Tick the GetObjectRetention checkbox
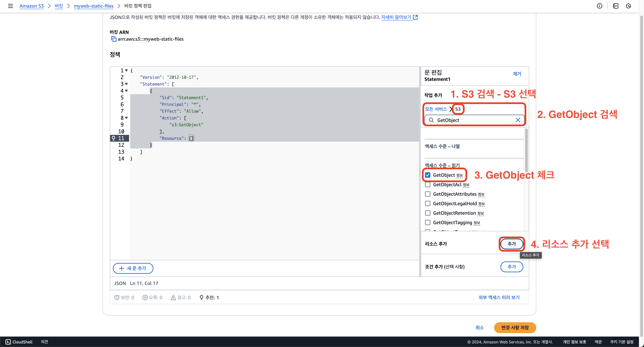644x347 pixels. pos(428,213)
